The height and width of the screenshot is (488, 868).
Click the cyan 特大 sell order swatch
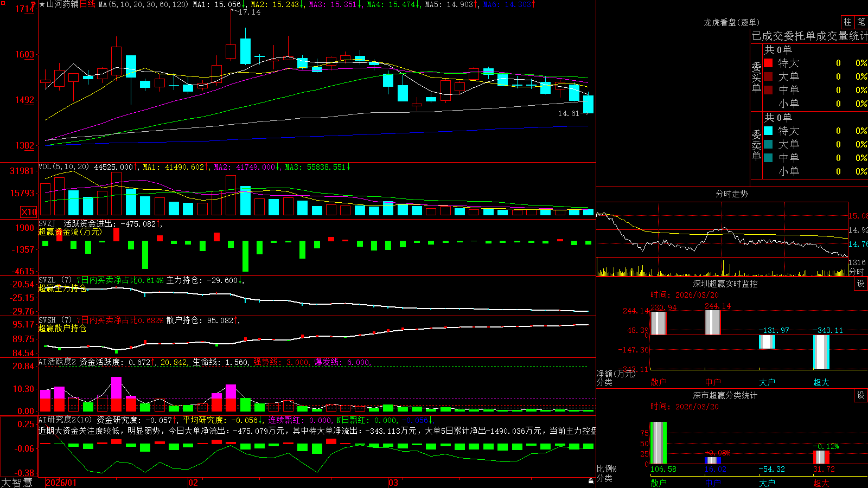[x=768, y=131]
